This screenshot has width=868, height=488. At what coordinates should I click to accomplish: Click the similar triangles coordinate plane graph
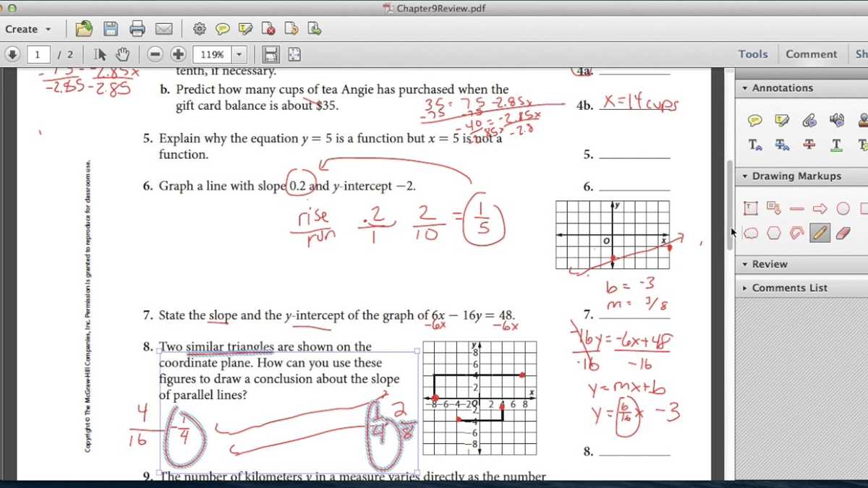point(480,398)
